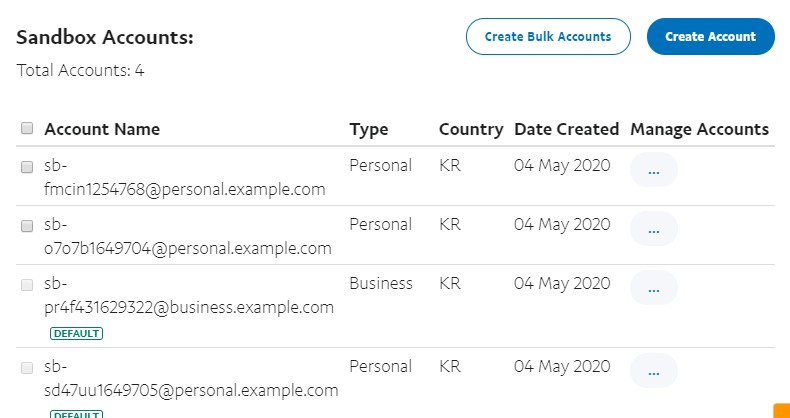This screenshot has width=790, height=418.
Task: Open manage menu for sb-sd47uu1649705 account
Action: (x=653, y=370)
